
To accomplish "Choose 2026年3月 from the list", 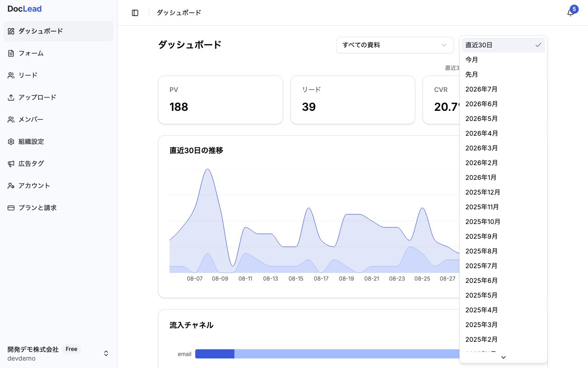I will click(503, 148).
